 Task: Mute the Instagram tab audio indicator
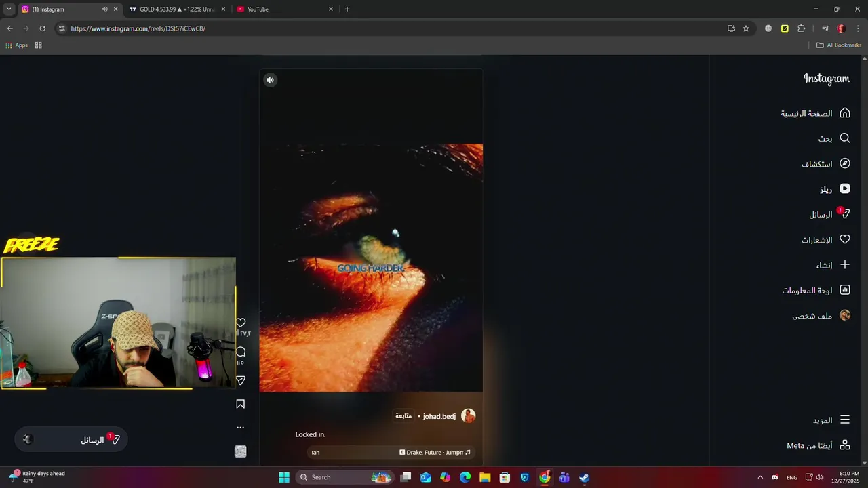coord(104,9)
